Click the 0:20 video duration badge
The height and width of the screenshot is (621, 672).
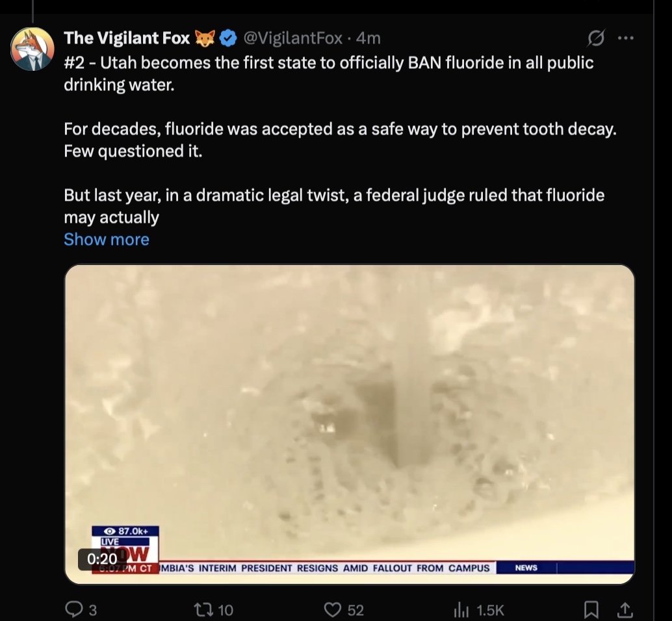[102, 559]
